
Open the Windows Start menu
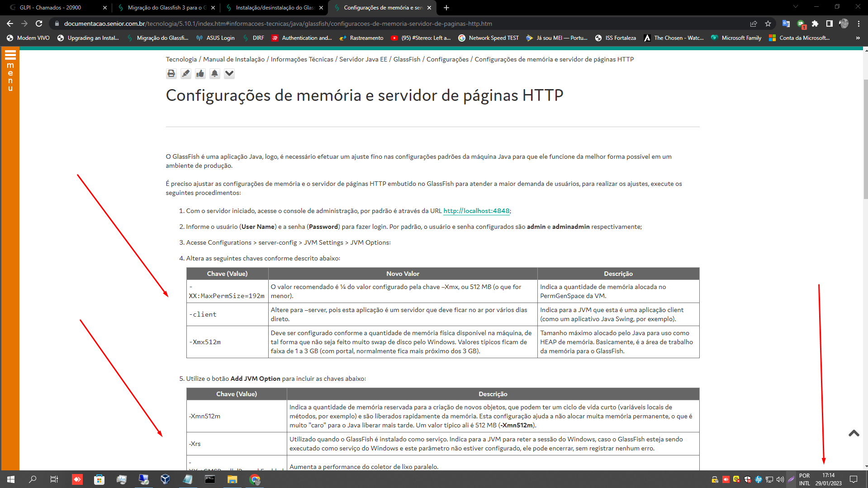(x=11, y=479)
